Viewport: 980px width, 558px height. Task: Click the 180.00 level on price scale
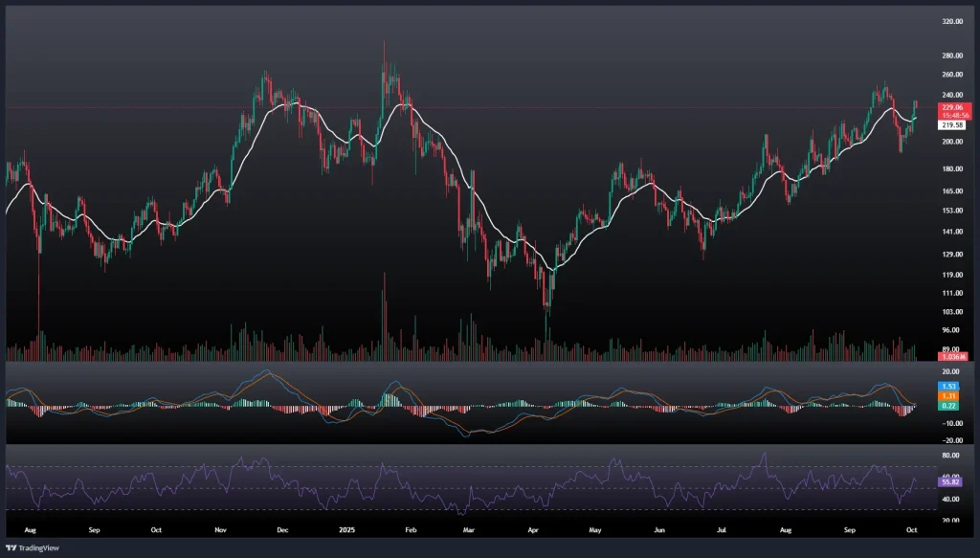(925, 169)
